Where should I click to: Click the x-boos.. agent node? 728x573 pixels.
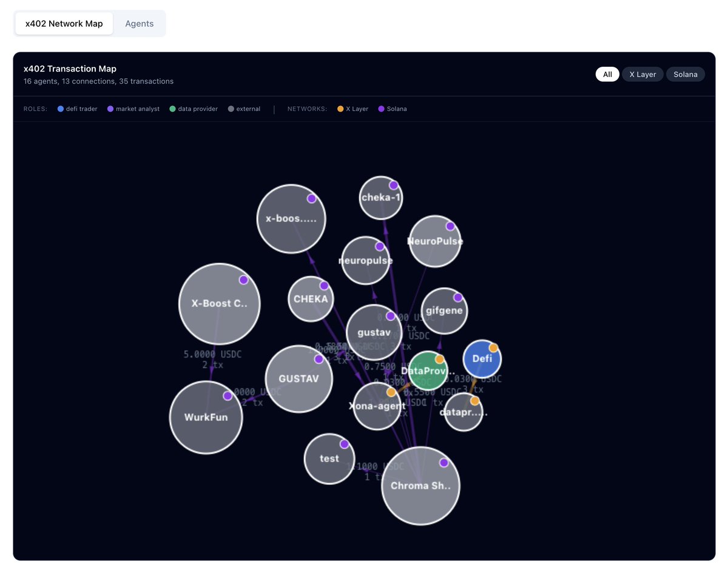tap(291, 219)
